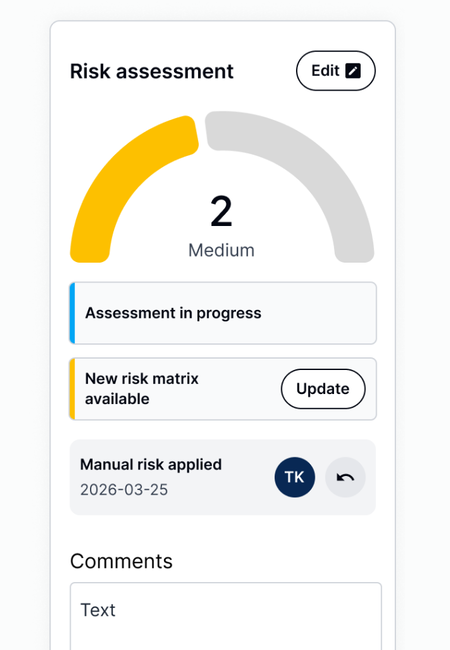The image size is (450, 650).
Task: Click the New risk matrix available text
Action: 142,389
